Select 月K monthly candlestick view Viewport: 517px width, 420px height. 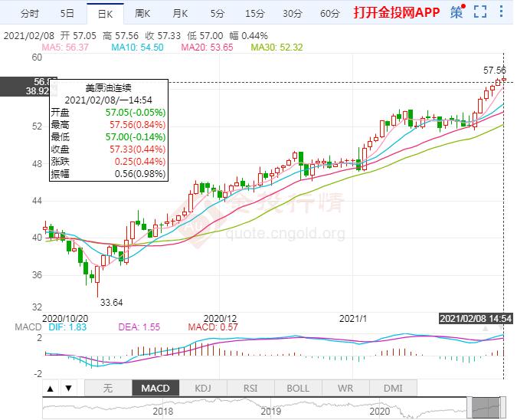180,13
